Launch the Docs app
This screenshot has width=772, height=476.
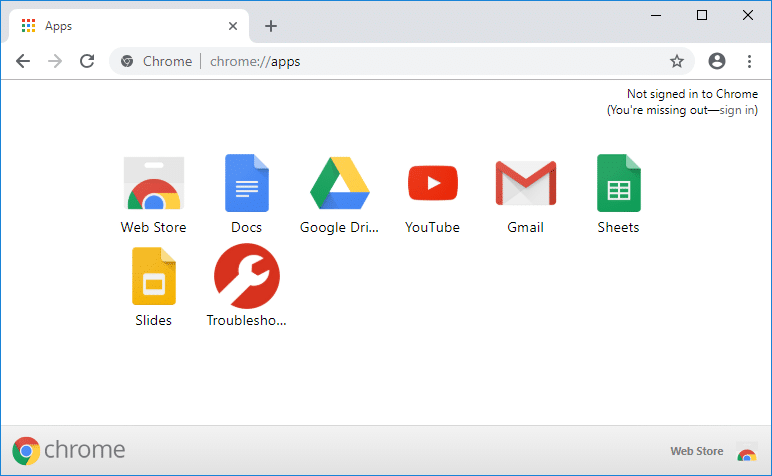pos(246,185)
